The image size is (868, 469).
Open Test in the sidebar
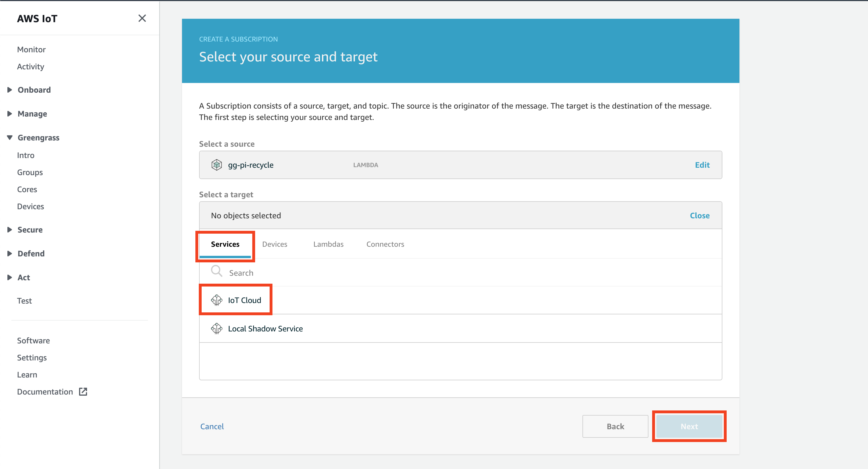[24, 301]
